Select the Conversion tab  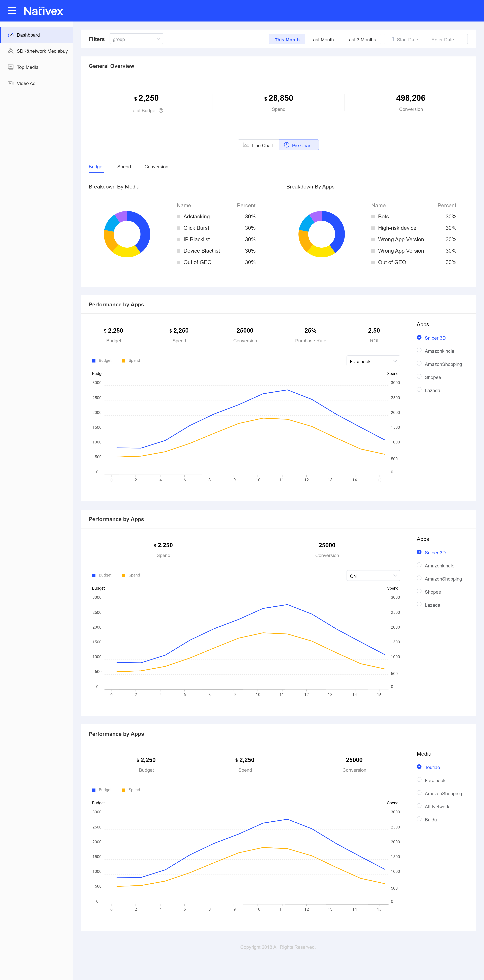coord(156,167)
